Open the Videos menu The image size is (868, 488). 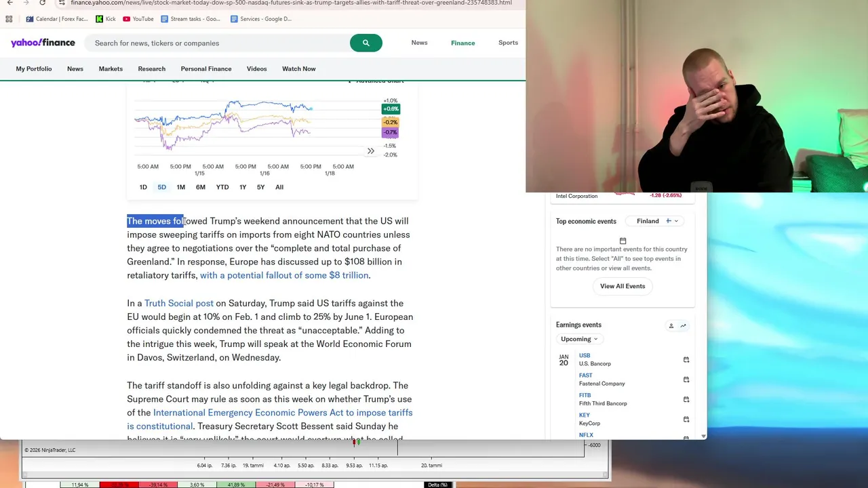coord(257,68)
